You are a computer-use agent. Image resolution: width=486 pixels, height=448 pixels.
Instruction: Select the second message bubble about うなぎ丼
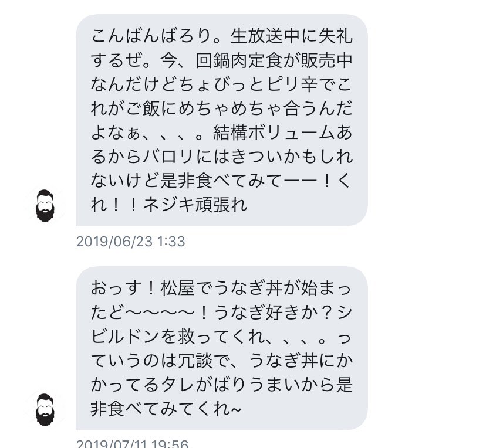pos(222,348)
